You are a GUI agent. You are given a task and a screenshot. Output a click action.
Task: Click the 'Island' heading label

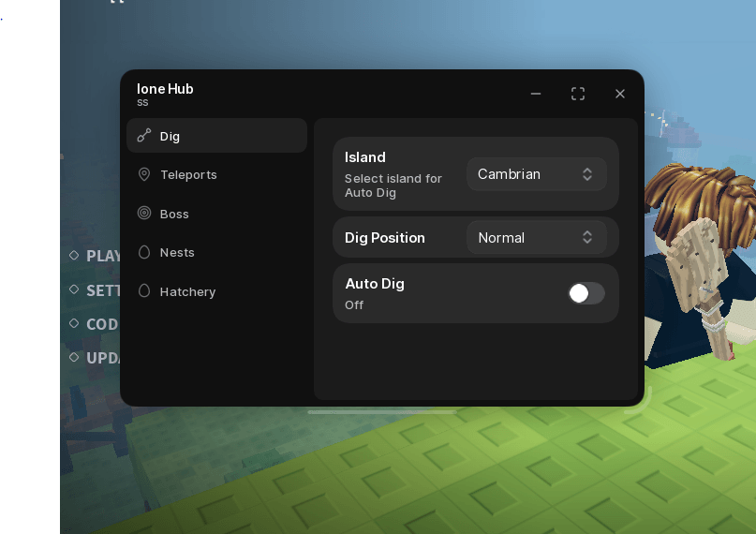(365, 157)
